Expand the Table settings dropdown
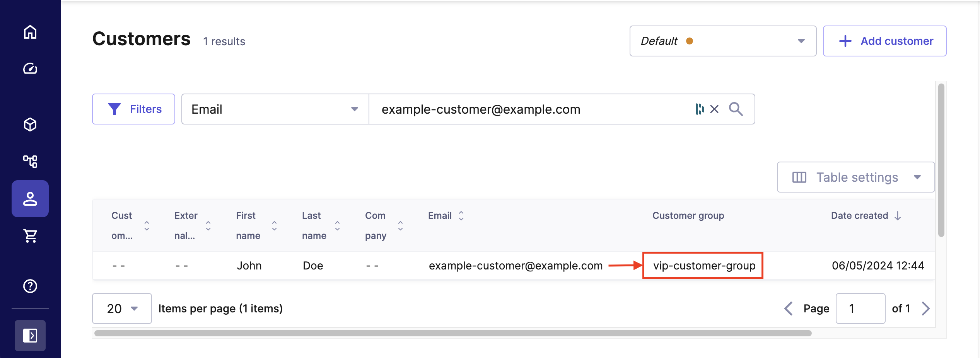This screenshot has height=358, width=980. coord(855,177)
